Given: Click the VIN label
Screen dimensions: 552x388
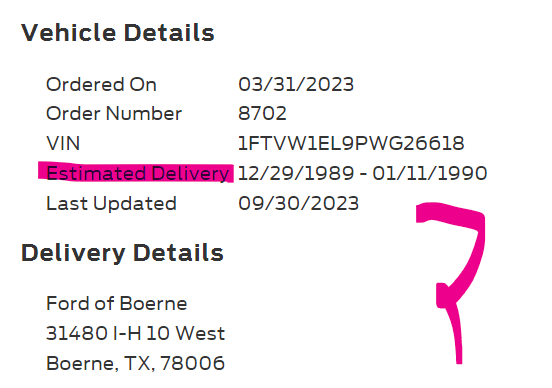Looking at the screenshot, I should pyautogui.click(x=63, y=143).
